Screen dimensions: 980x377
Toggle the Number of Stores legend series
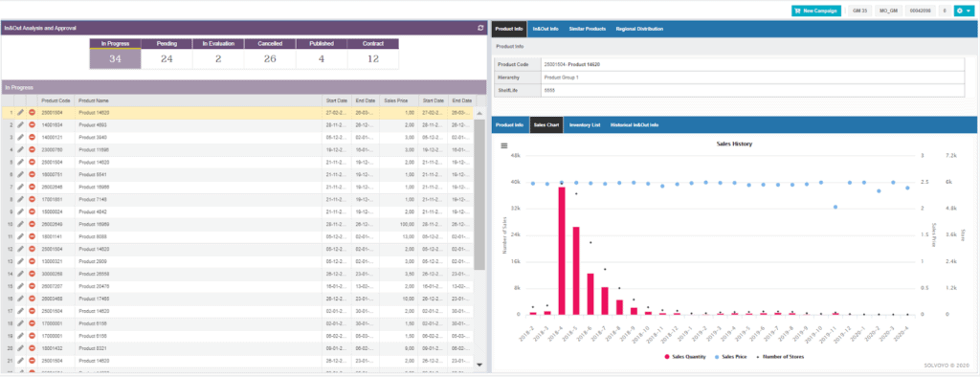(779, 356)
